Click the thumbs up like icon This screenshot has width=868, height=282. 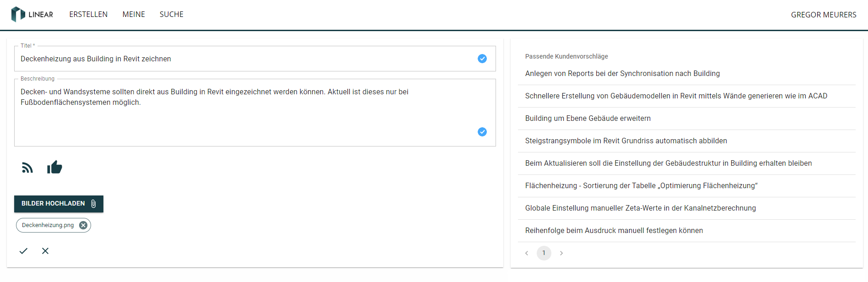pyautogui.click(x=54, y=168)
